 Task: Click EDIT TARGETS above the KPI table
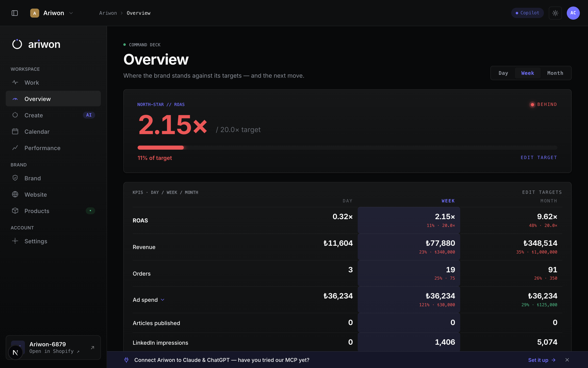pyautogui.click(x=542, y=192)
